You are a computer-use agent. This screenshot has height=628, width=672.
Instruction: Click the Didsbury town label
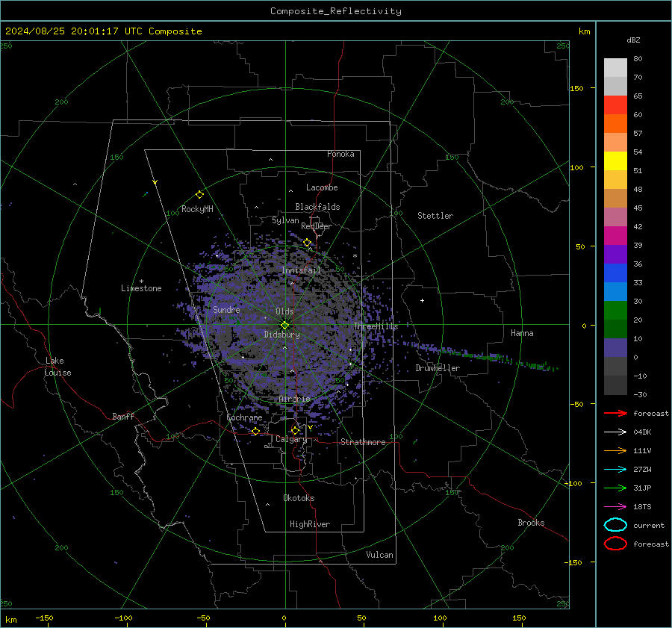[x=281, y=335]
